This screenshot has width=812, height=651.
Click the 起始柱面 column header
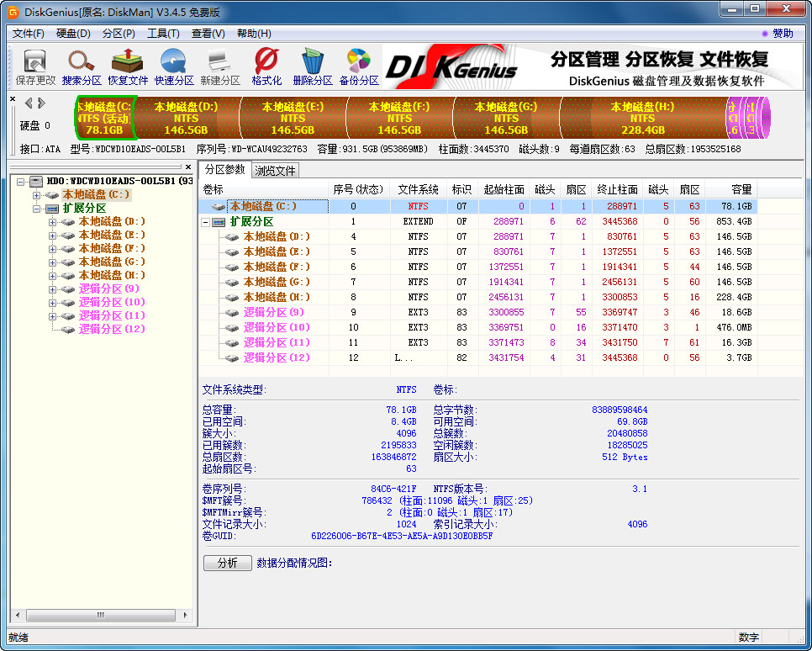(x=504, y=190)
